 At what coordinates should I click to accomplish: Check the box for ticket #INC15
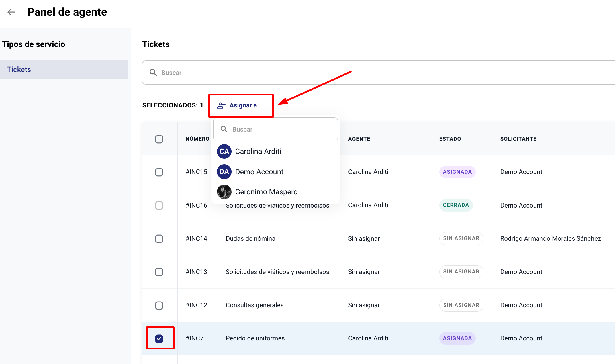(x=159, y=172)
